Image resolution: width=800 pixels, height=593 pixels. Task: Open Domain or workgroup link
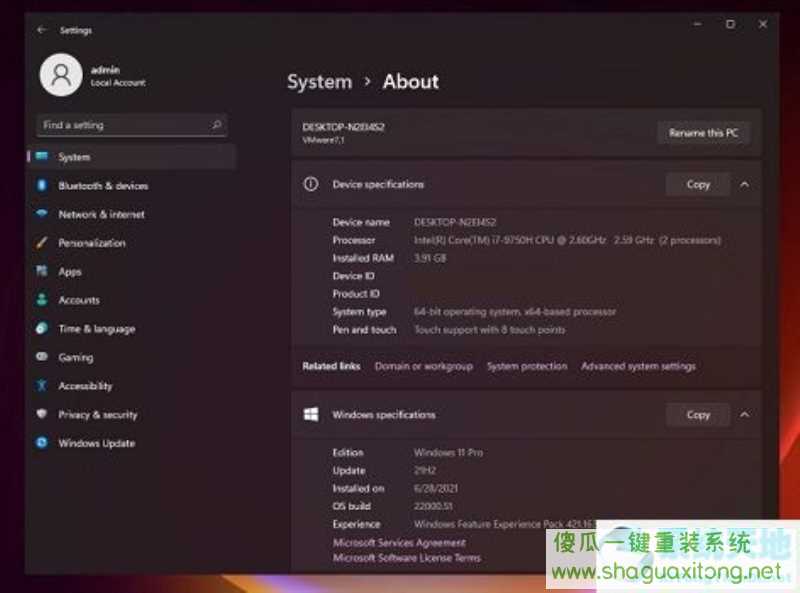[x=423, y=366]
